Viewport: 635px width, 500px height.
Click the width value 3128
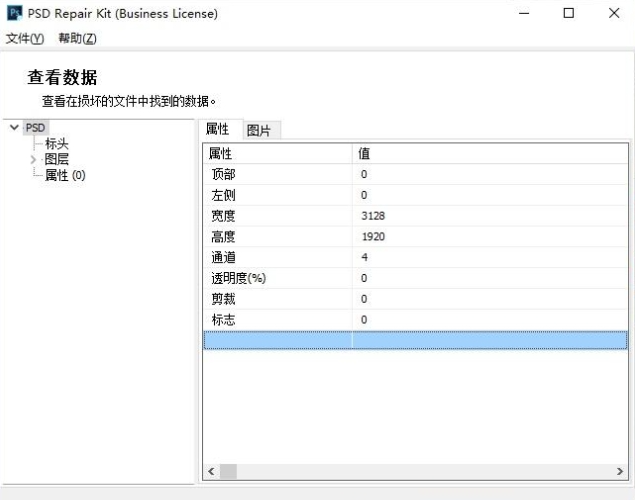click(373, 216)
